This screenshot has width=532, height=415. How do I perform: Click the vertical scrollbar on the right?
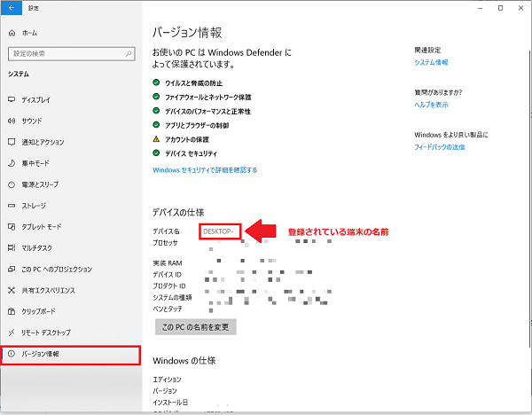529,199
